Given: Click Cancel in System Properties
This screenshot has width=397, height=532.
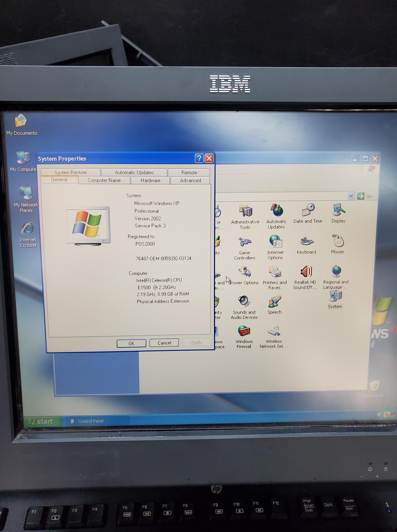Looking at the screenshot, I should 164,343.
